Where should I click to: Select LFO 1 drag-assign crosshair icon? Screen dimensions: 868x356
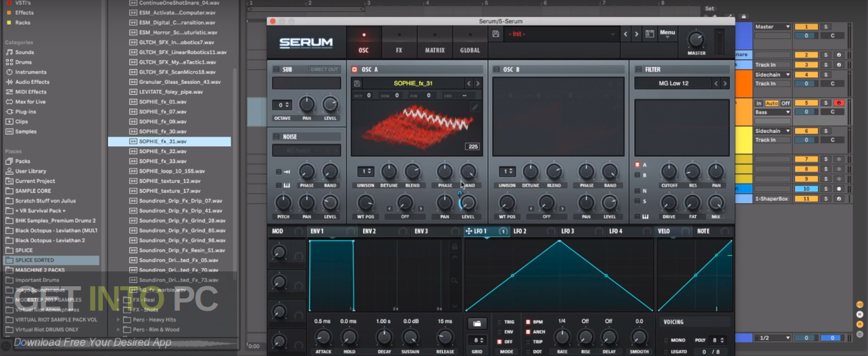(468, 231)
